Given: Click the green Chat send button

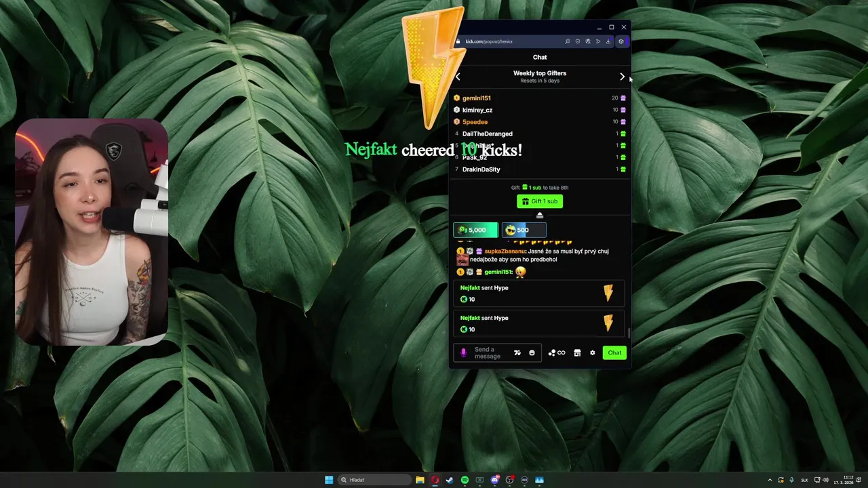Looking at the screenshot, I should [x=614, y=352].
